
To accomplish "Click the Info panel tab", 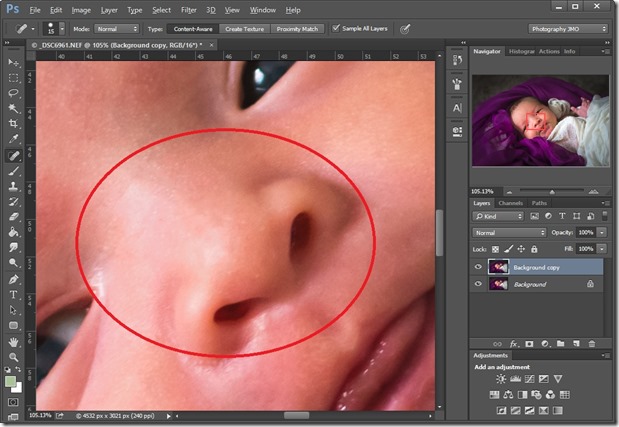I will [x=569, y=51].
